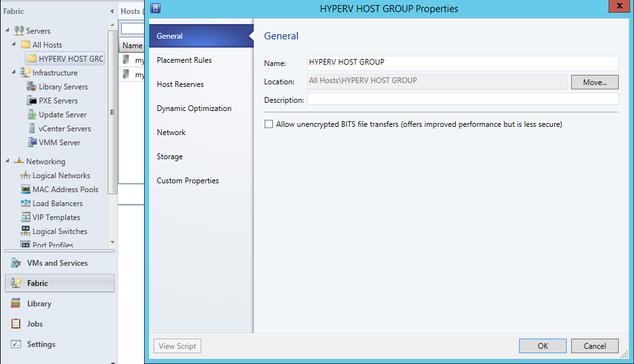Viewport: 634px width, 364px height.
Task: Click the vCenter Servers icon
Action: pos(32,128)
